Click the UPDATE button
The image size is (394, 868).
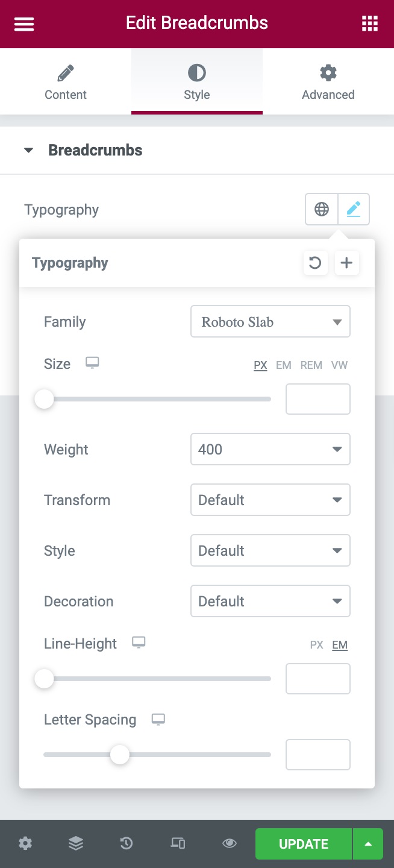[x=303, y=844]
